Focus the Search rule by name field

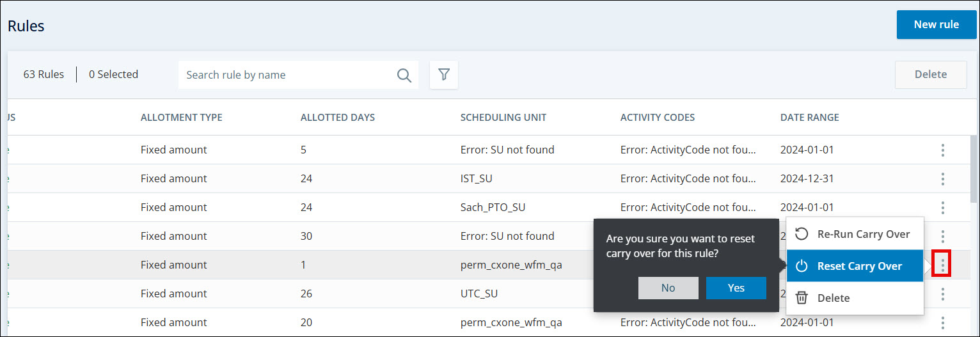288,75
